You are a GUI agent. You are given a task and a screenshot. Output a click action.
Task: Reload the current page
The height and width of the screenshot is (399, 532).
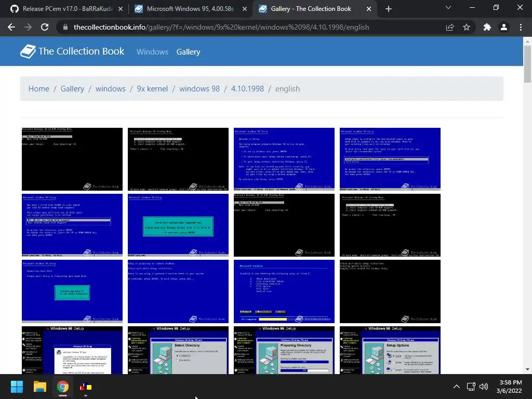click(x=45, y=27)
